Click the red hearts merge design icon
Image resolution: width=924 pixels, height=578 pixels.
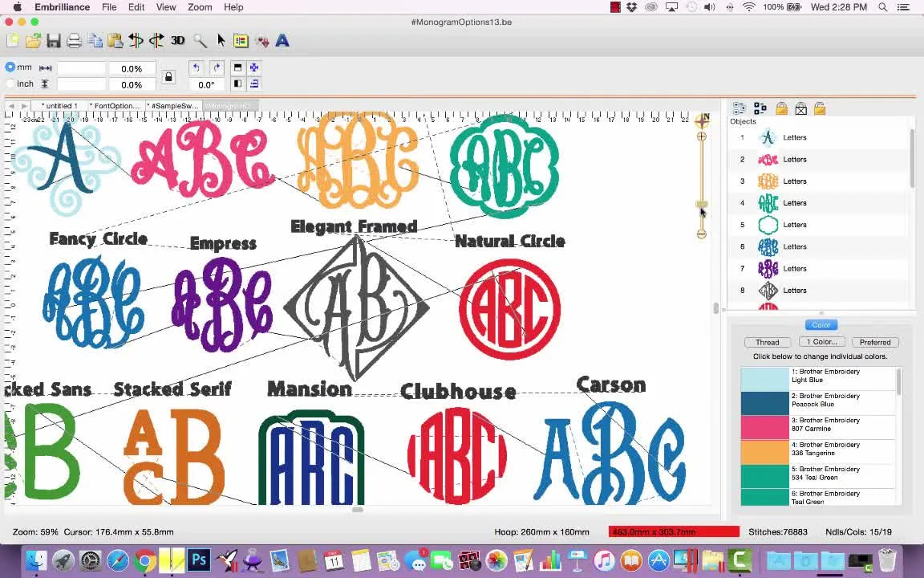tap(262, 41)
